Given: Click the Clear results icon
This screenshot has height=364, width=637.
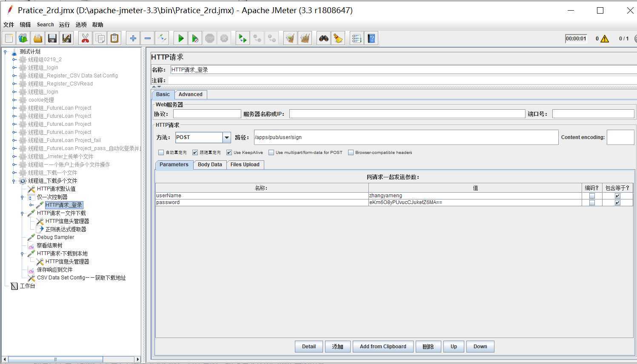Looking at the screenshot, I should pyautogui.click(x=291, y=38).
